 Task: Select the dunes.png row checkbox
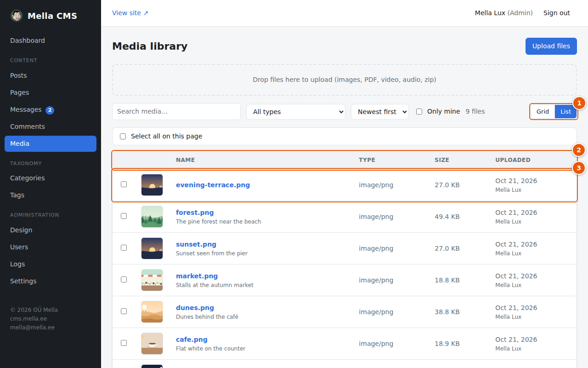[124, 311]
